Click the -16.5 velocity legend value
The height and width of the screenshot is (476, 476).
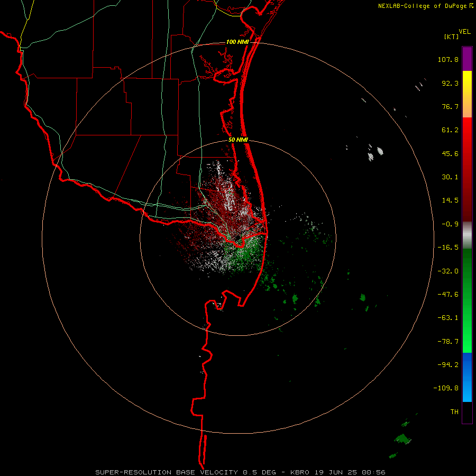[x=448, y=248]
